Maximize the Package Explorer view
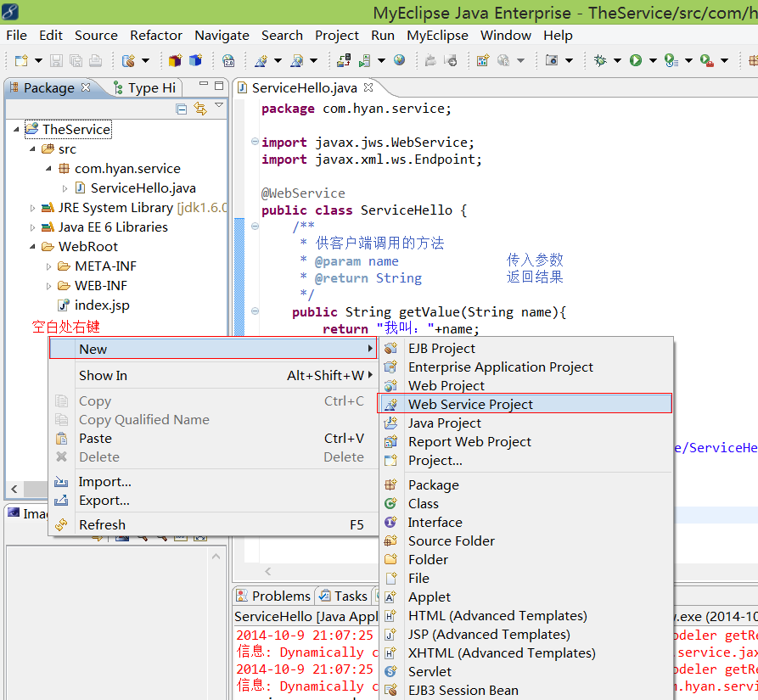The height and width of the screenshot is (700, 758). point(219,86)
